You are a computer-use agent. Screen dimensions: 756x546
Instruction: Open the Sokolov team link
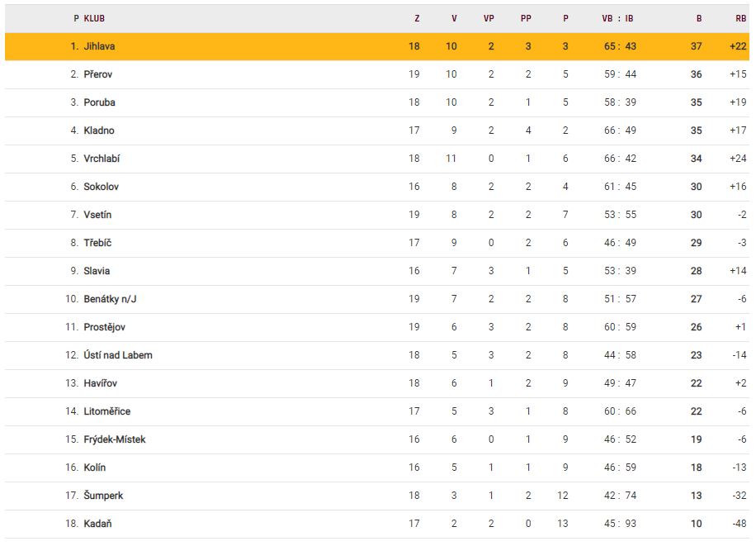tap(101, 187)
